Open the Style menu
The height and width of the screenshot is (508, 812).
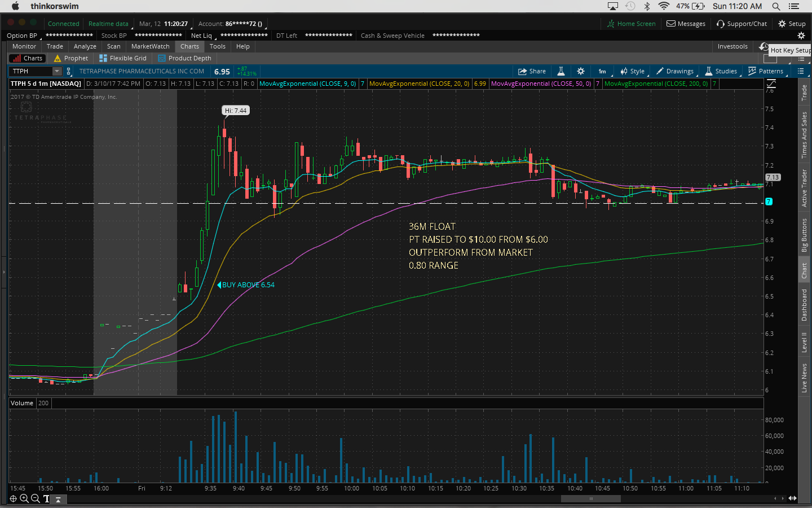632,71
